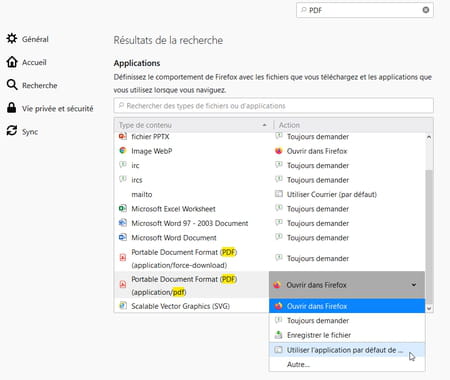This screenshot has width=450, height=380.
Task: Click the Sync arrows icon
Action: pos(12,131)
